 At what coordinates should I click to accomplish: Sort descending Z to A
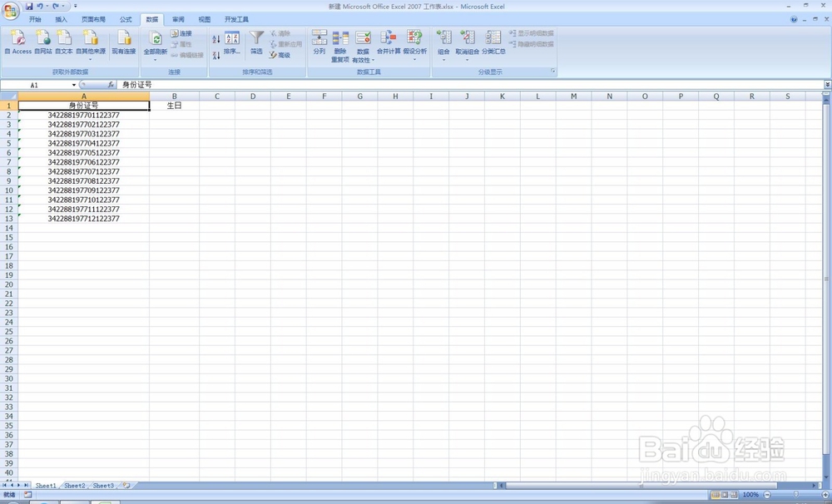click(216, 55)
